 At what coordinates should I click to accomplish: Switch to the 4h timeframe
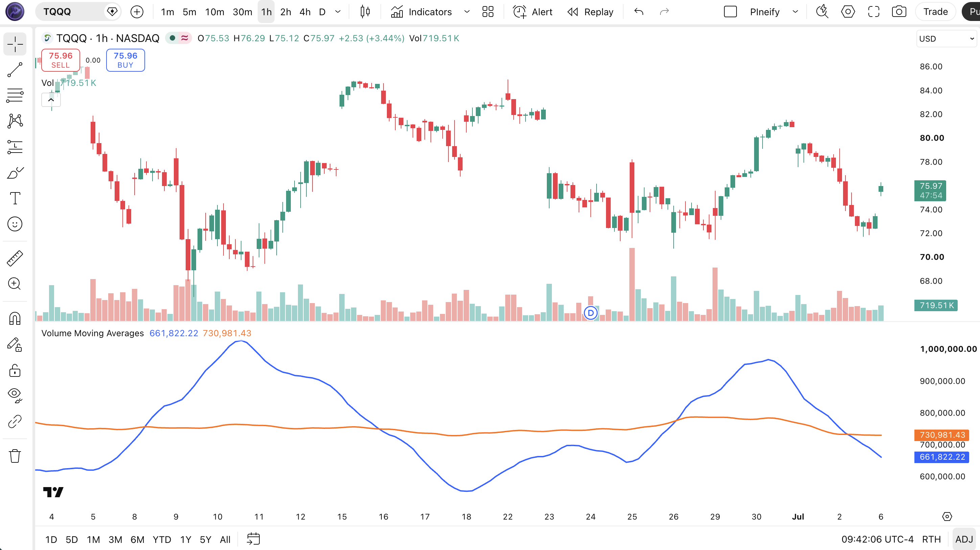pos(305,12)
